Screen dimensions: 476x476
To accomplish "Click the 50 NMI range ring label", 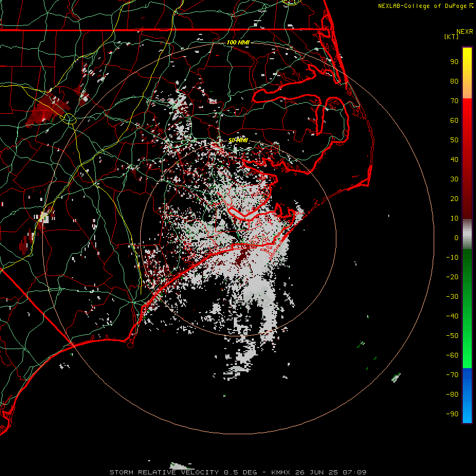I will (238, 140).
